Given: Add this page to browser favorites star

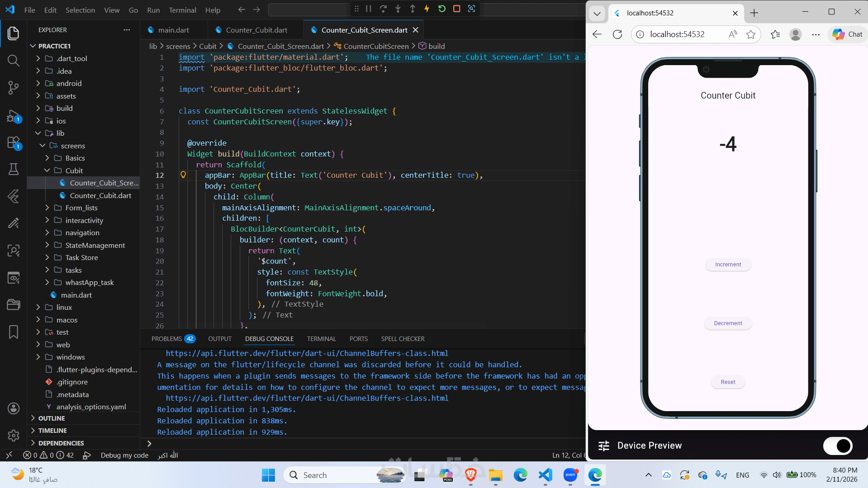Looking at the screenshot, I should coord(751,34).
